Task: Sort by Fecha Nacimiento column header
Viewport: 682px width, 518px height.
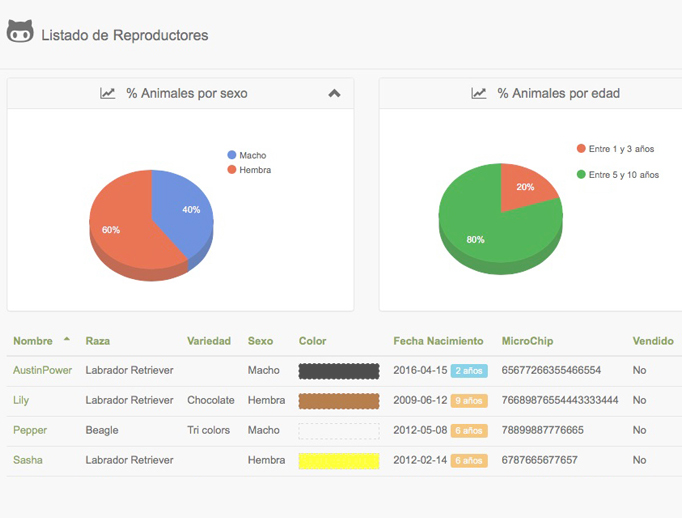Action: (438, 341)
